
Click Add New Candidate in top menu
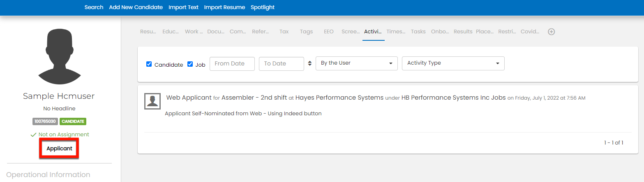pyautogui.click(x=136, y=7)
